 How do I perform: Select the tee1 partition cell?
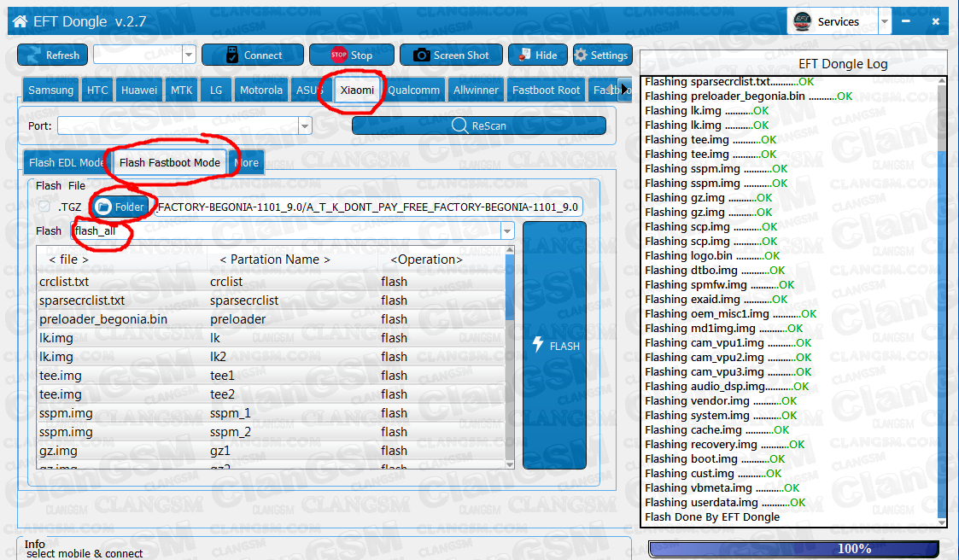point(222,376)
